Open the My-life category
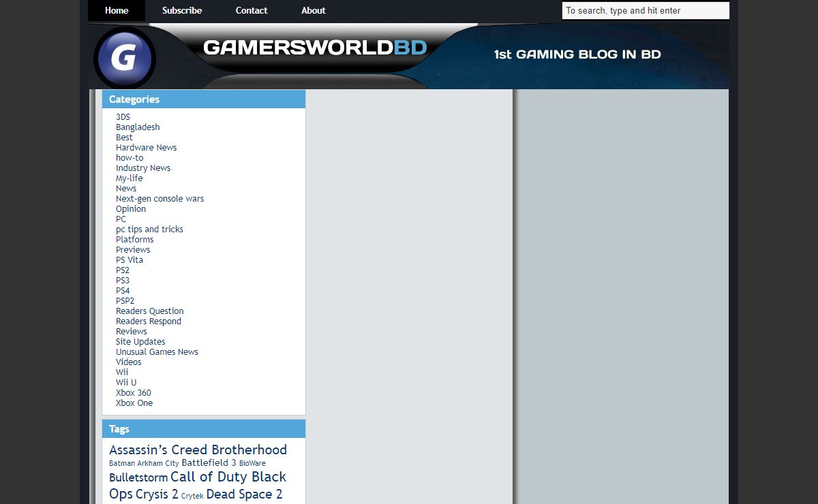This screenshot has width=818, height=504. (130, 178)
